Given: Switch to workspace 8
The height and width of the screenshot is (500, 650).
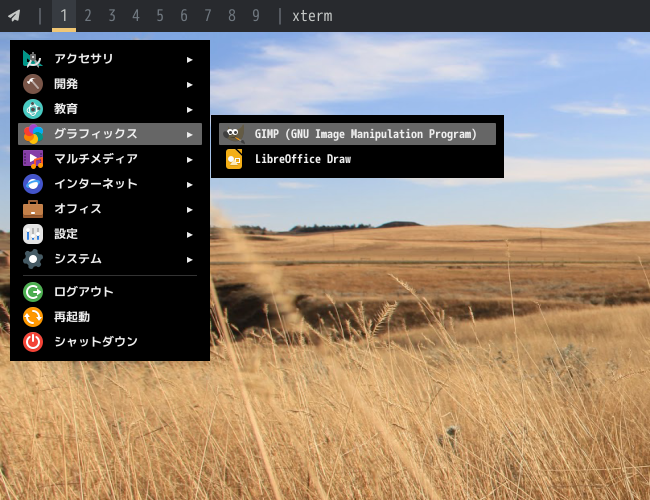Looking at the screenshot, I should click(x=232, y=16).
